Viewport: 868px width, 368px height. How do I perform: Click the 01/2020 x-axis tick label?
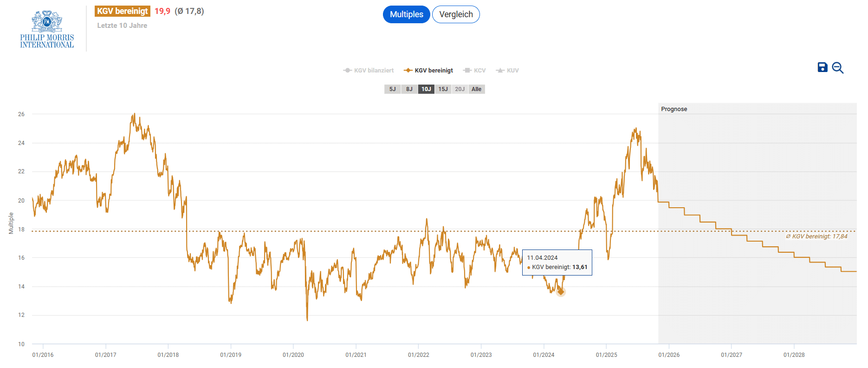tap(293, 355)
